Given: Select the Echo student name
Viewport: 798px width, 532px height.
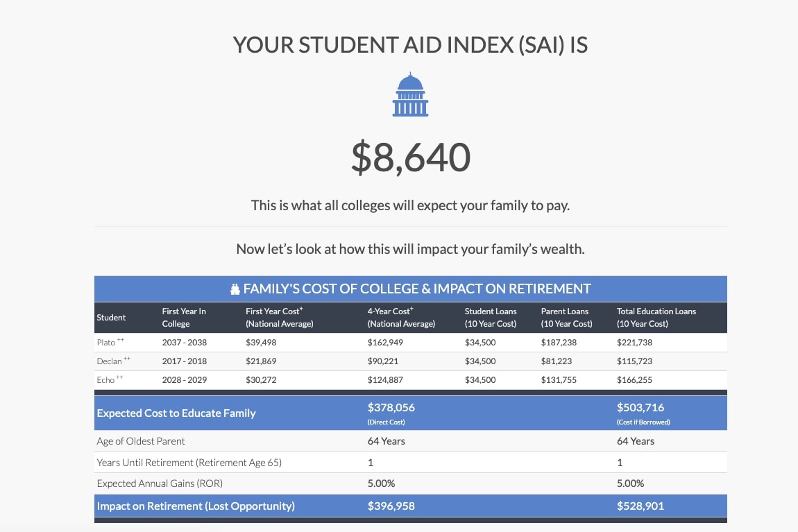Looking at the screenshot, I should pyautogui.click(x=106, y=380).
